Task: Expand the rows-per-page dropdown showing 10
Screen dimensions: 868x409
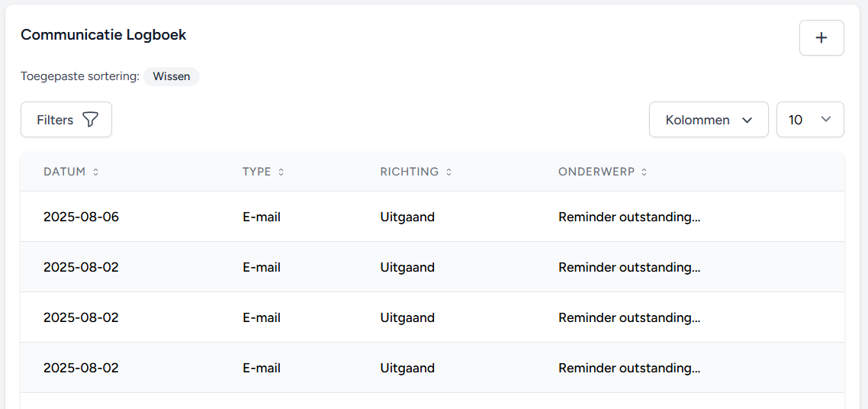Action: pyautogui.click(x=809, y=120)
